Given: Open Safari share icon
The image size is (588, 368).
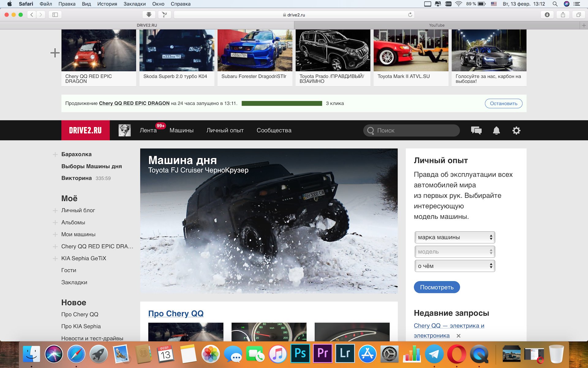Looking at the screenshot, I should (563, 15).
